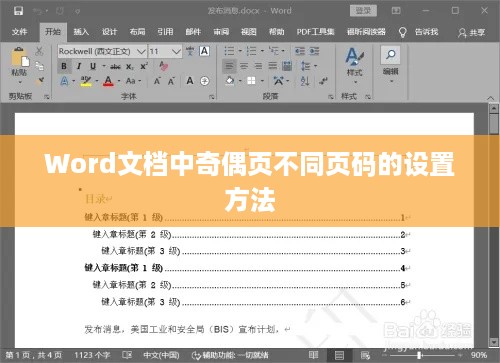Viewport: 500px width, 363px height.
Task: Click the Format Painter brush icon
Action: 40,81
